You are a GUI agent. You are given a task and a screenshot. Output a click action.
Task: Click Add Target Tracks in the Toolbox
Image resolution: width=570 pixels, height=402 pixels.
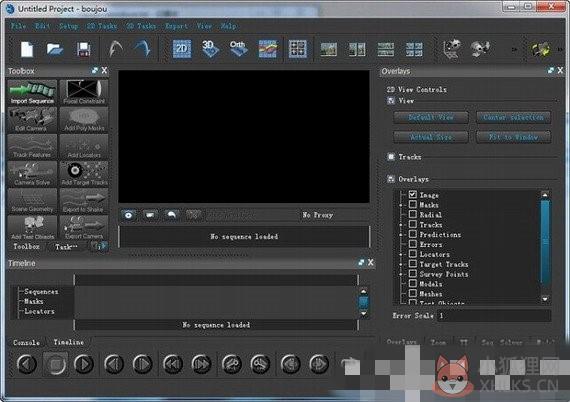[84, 173]
